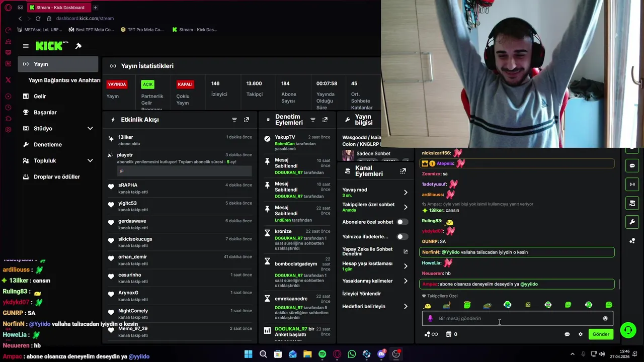Select Yayın in the sidebar
This screenshot has width=644, height=362.
(x=58, y=64)
